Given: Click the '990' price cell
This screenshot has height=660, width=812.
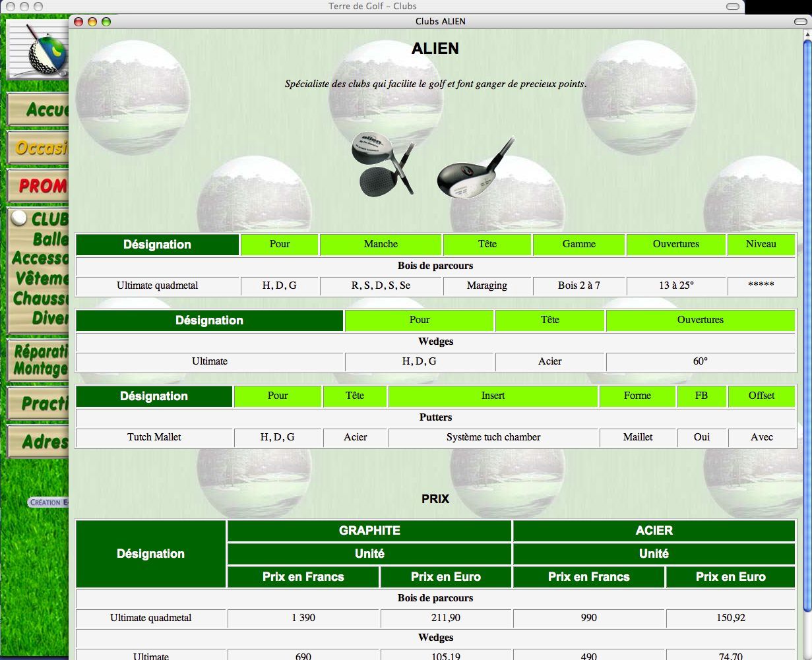Looking at the screenshot, I should [x=589, y=618].
